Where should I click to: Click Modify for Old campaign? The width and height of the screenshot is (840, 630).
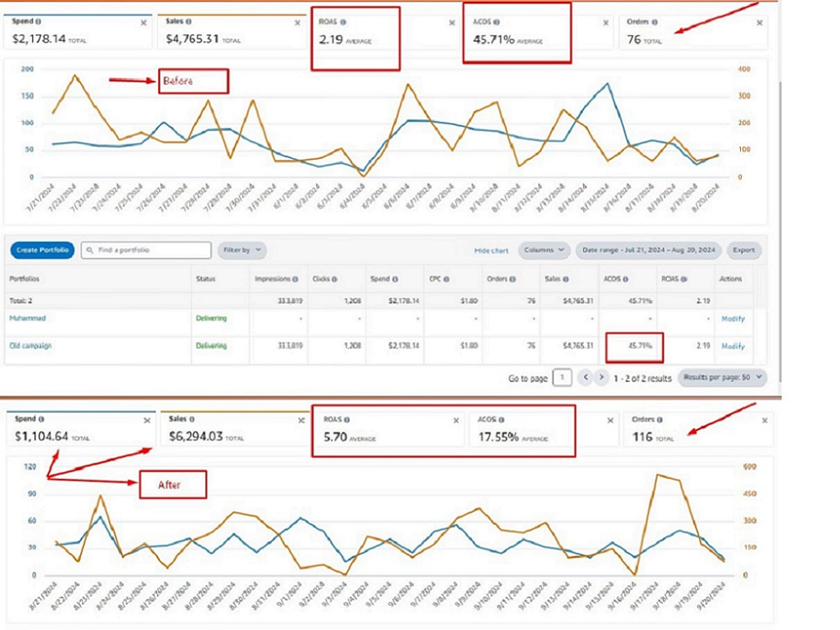pyautogui.click(x=732, y=346)
